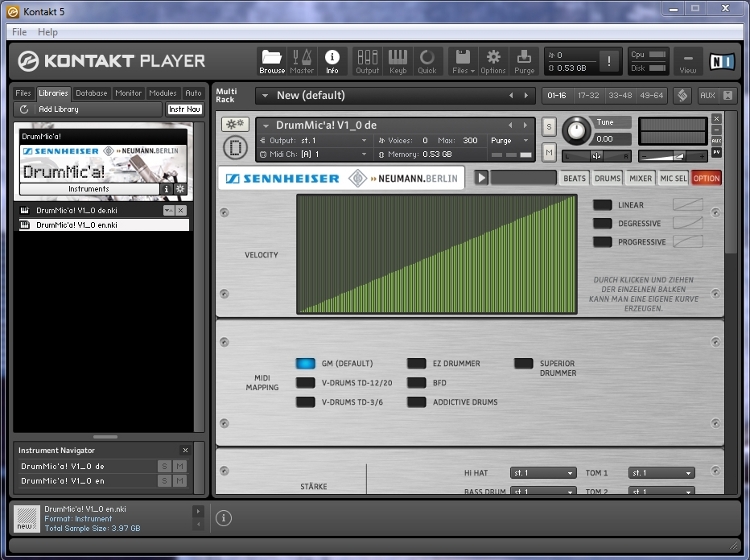
Task: Switch to the Monitor tab
Action: click(x=128, y=93)
